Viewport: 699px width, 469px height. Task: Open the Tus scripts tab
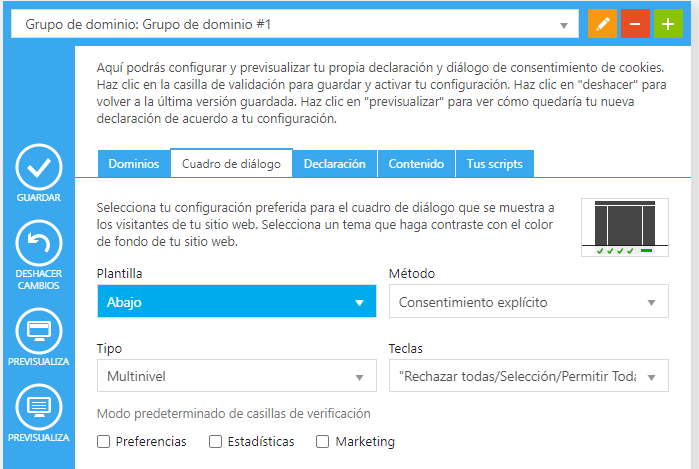[x=495, y=164]
